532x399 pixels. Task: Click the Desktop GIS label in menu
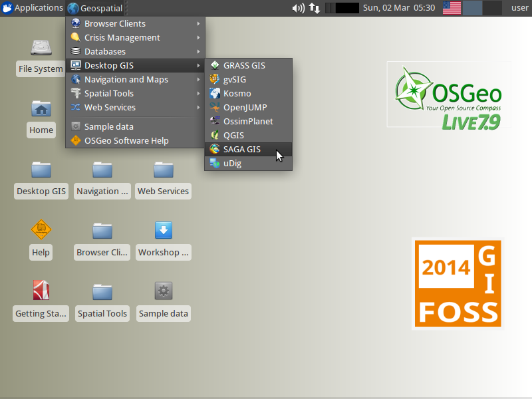click(109, 65)
